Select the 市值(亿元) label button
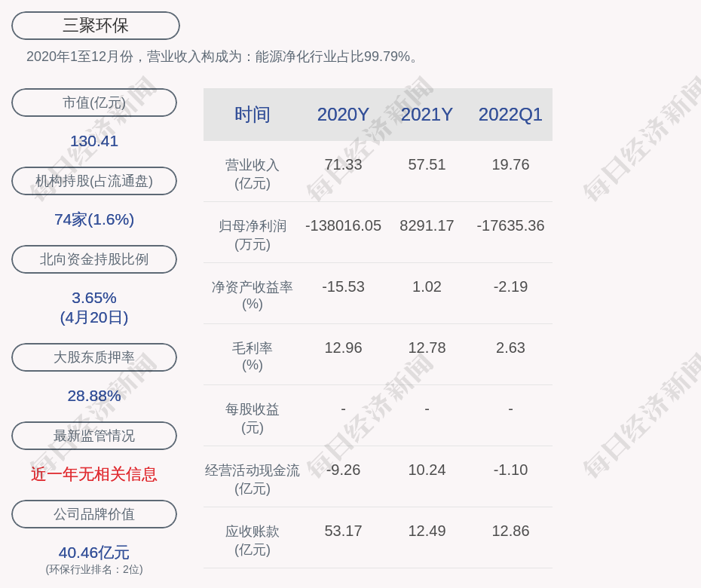701x588 pixels. click(x=94, y=103)
